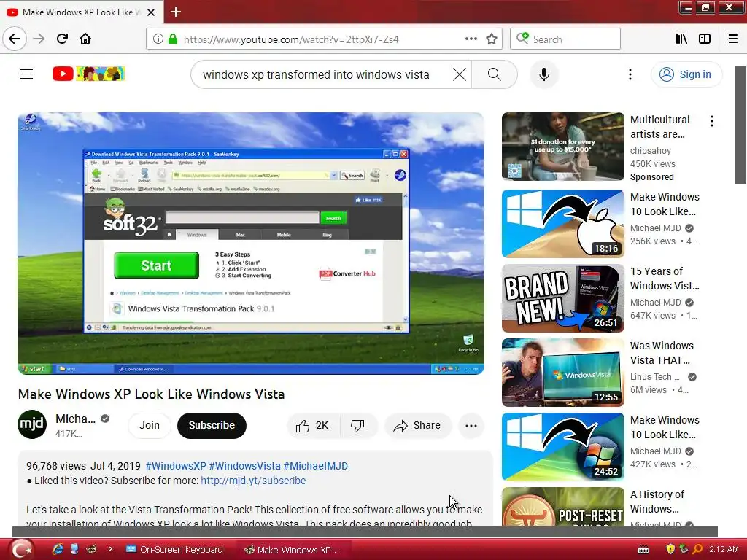
Task: Click Show Desktop quick launch icon
Action: [74, 549]
